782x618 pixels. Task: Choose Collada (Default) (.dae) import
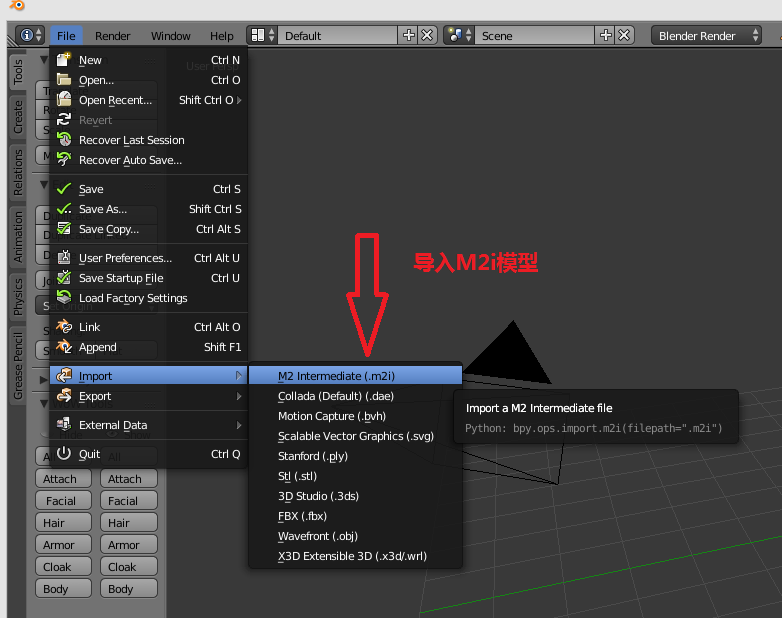point(356,396)
